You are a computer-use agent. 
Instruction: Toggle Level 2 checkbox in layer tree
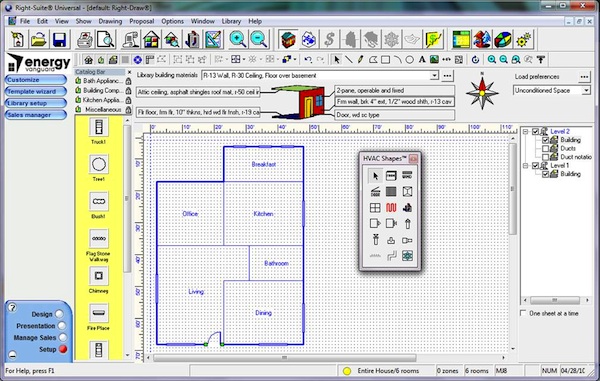tap(535, 132)
